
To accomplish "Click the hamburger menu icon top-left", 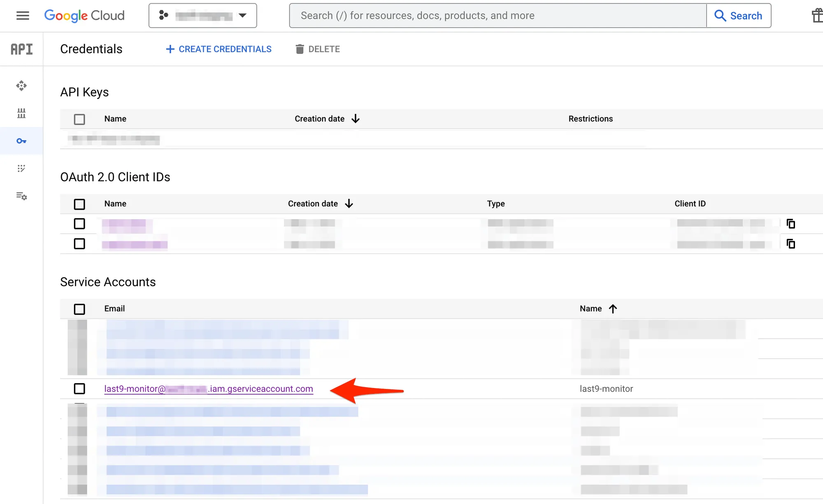I will 22,16.
